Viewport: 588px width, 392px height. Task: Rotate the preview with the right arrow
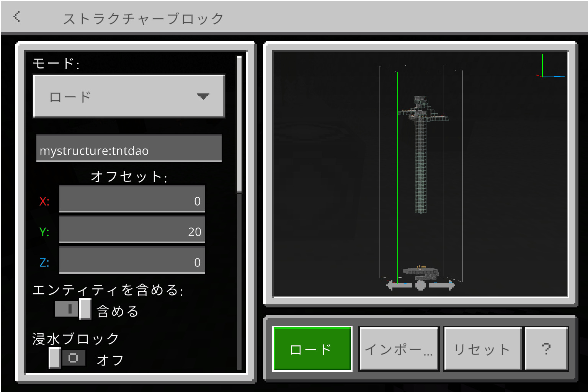tap(442, 285)
